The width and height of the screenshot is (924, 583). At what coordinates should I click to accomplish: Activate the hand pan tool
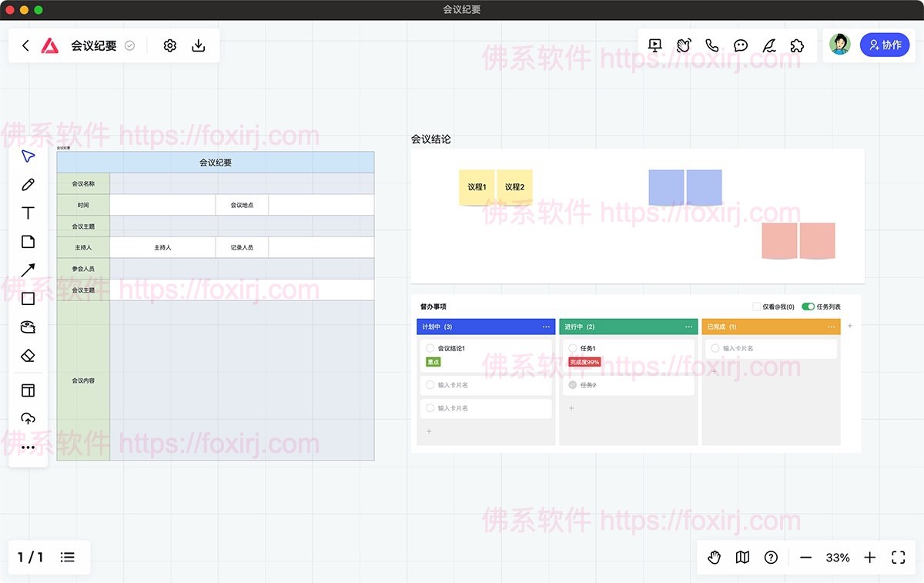(714, 557)
